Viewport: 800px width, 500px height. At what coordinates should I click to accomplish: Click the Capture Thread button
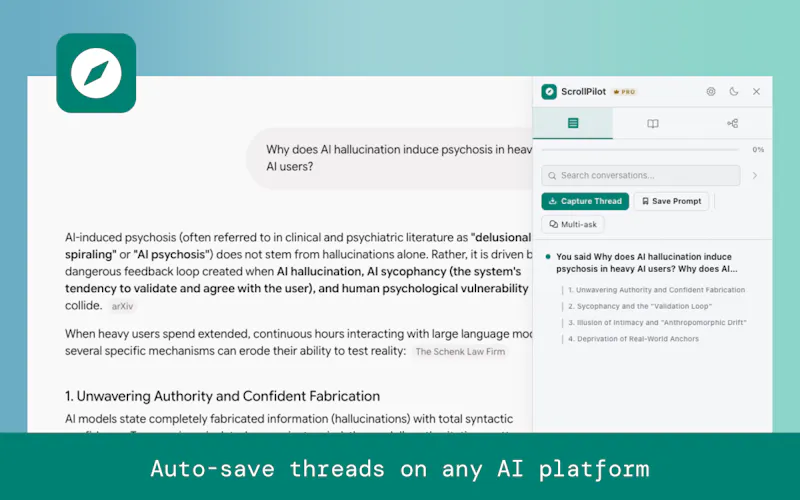point(585,201)
